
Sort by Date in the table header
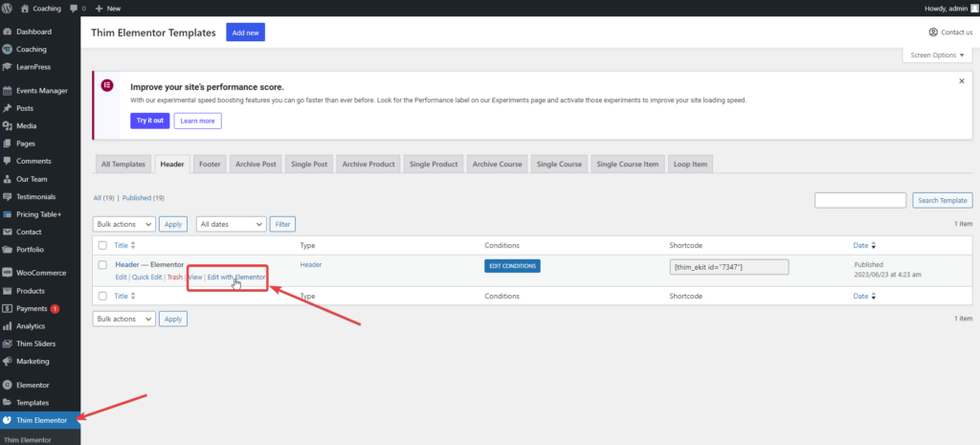(x=864, y=246)
